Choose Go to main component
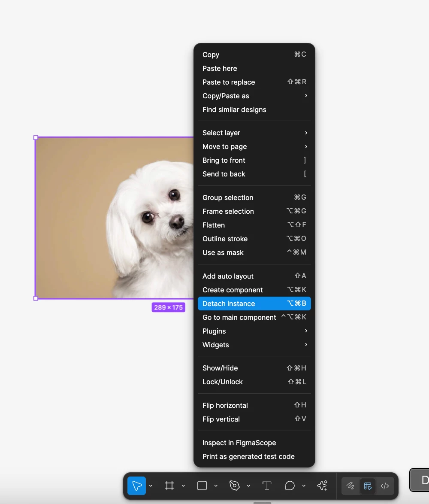The height and width of the screenshot is (504, 429). pos(254,317)
